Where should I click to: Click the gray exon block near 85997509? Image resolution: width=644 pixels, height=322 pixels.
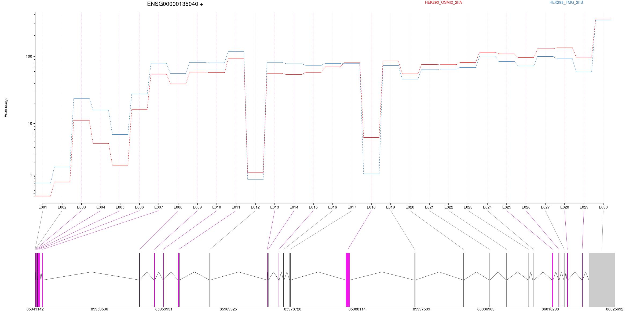[415, 280]
